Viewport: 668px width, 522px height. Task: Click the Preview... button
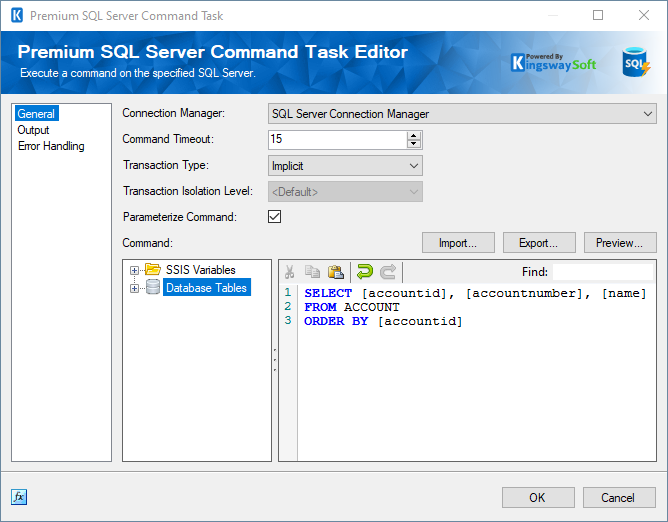620,243
